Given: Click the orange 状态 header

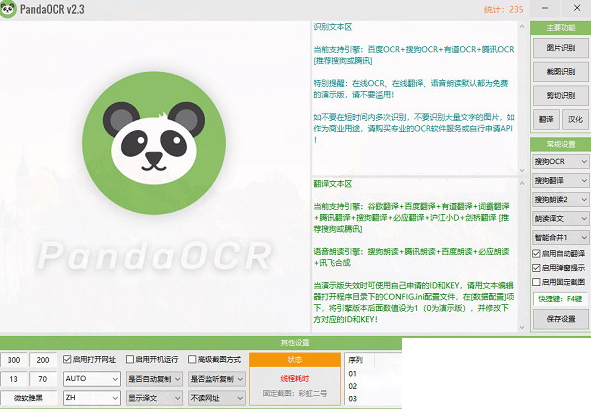Looking at the screenshot, I should 295,360.
